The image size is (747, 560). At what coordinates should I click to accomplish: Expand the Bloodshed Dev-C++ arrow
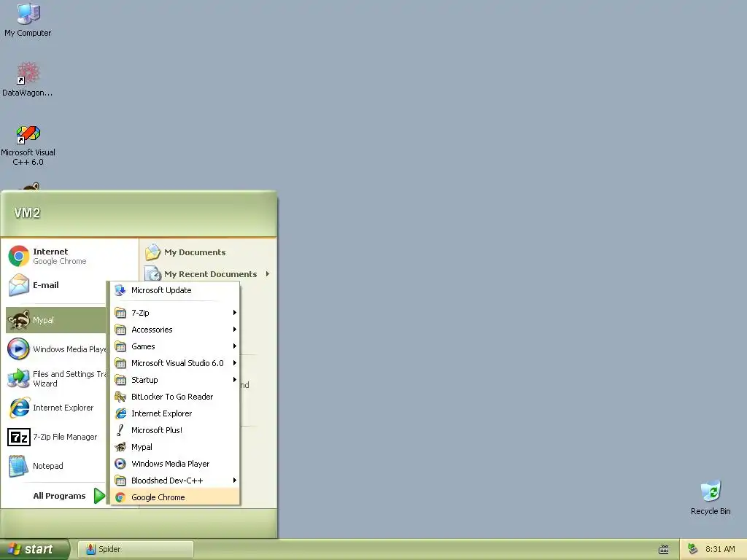click(x=234, y=481)
